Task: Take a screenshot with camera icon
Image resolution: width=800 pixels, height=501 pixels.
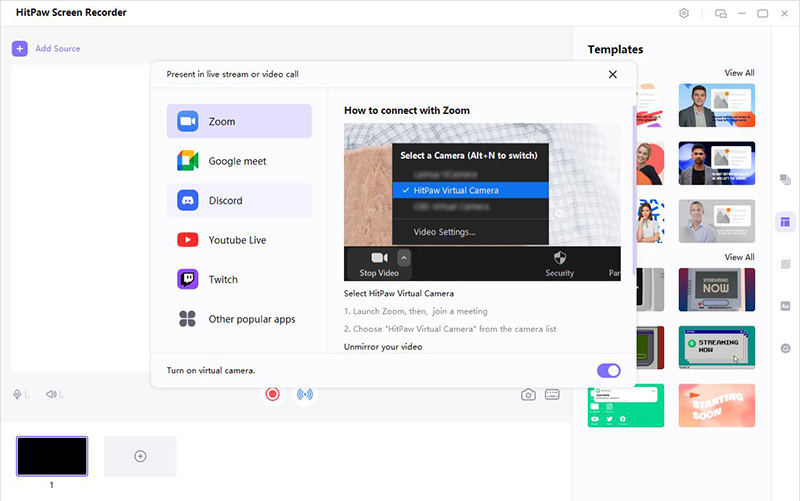Action: [528, 394]
